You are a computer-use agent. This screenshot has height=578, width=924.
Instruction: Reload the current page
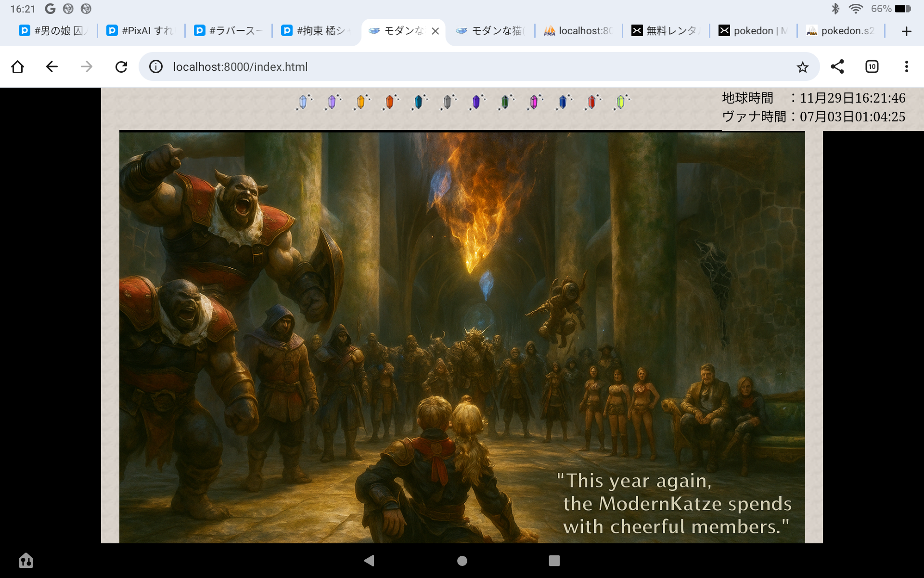[x=121, y=67]
